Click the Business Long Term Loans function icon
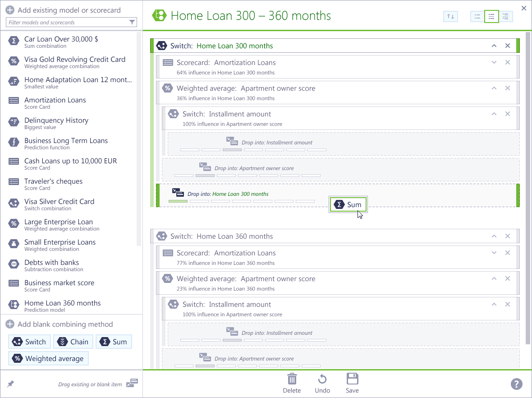 (x=14, y=142)
